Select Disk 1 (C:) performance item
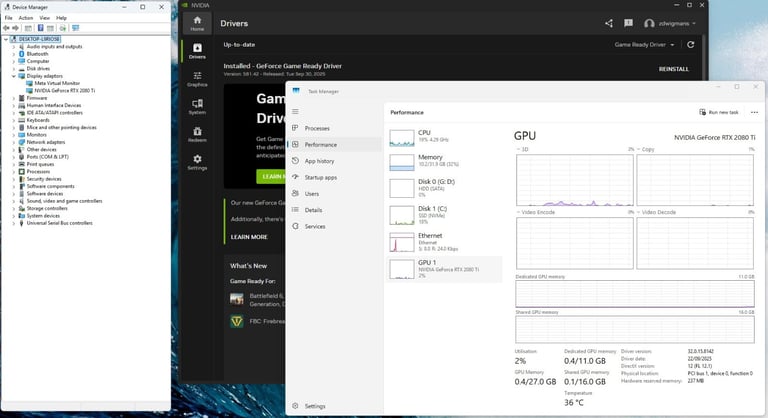768x418 pixels. [x=444, y=215]
